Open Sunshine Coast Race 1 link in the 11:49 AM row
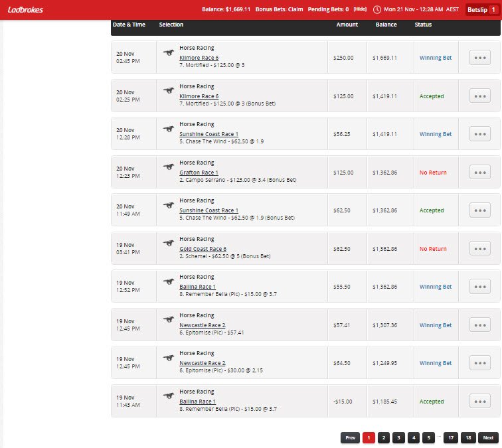Screen dimensions: 502x448 (x=209, y=210)
